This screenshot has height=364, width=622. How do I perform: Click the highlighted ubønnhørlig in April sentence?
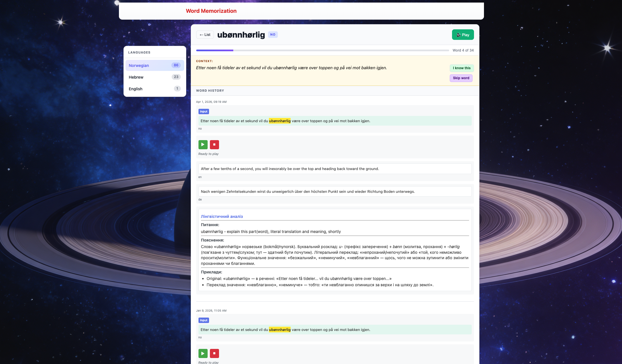280,121
